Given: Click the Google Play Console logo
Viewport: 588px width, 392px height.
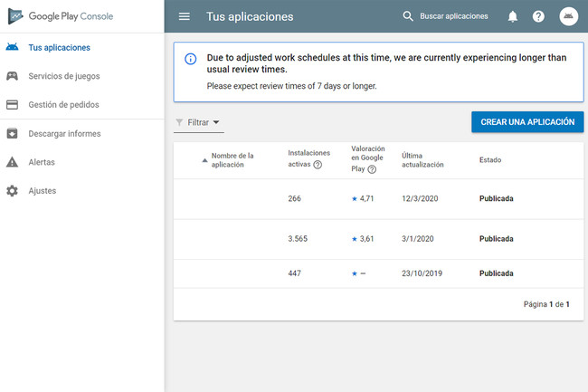Looking at the screenshot, I should click(61, 16).
